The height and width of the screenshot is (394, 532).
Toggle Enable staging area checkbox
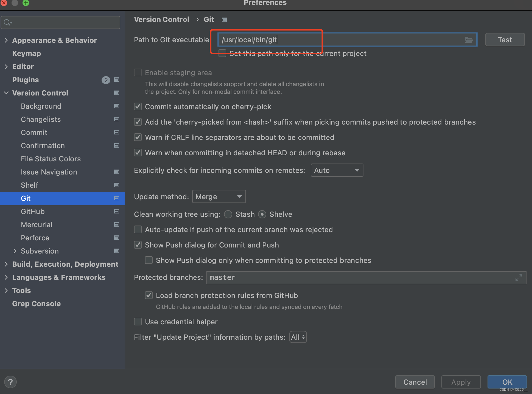coord(138,73)
